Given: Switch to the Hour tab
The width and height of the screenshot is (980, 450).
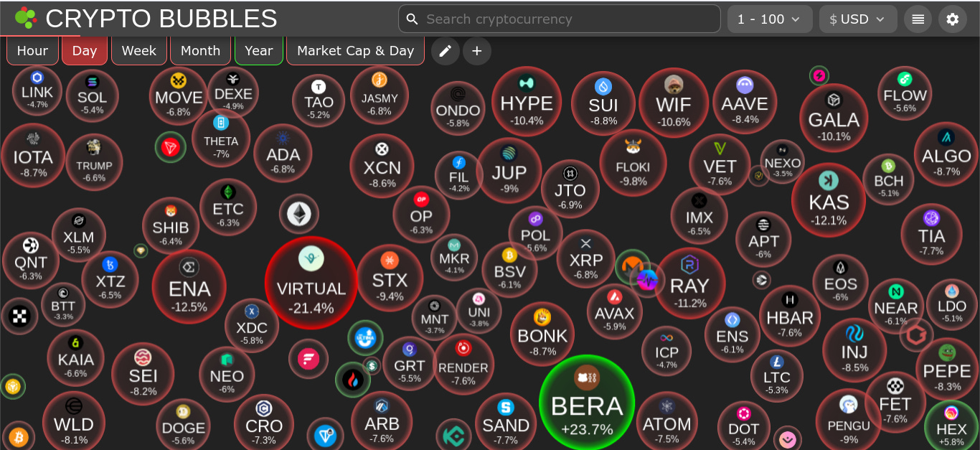Looking at the screenshot, I should [32, 50].
